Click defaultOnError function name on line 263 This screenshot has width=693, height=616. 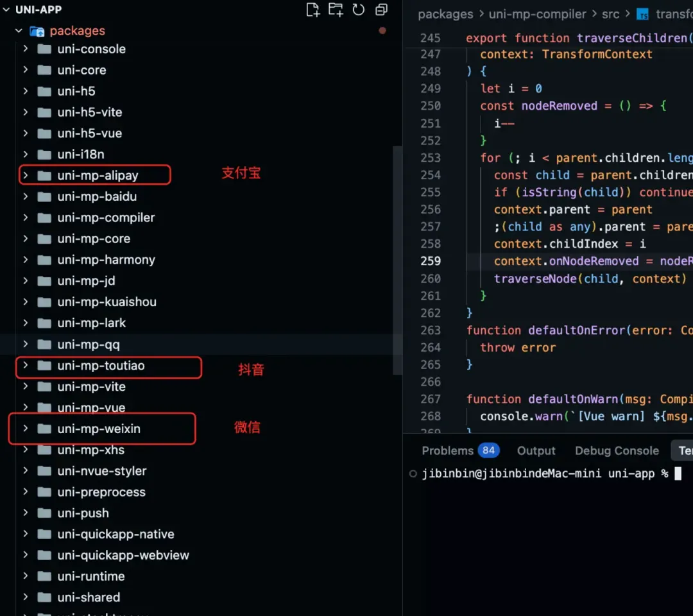(x=576, y=330)
